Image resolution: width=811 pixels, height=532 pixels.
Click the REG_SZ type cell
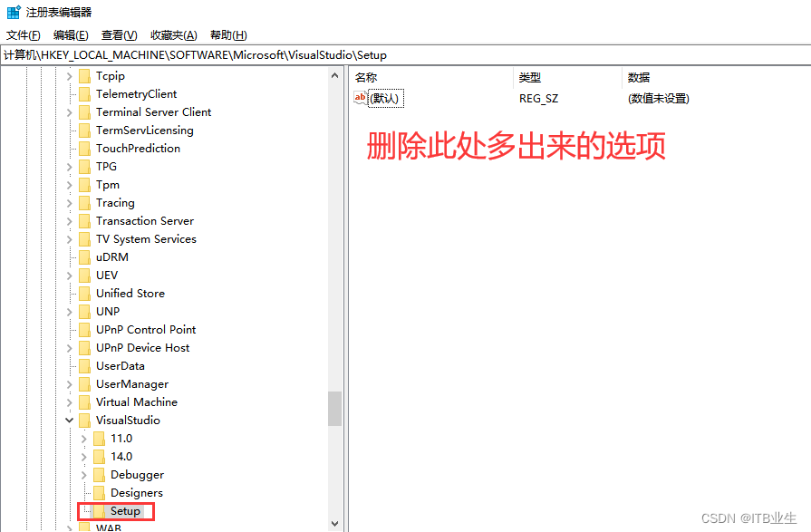point(539,98)
